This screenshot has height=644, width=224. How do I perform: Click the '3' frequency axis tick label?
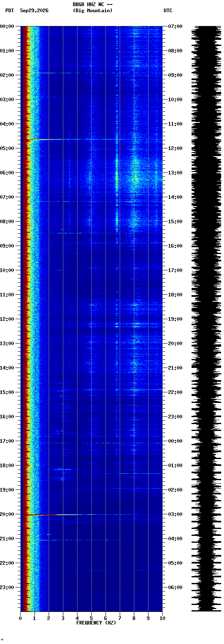click(x=63, y=618)
